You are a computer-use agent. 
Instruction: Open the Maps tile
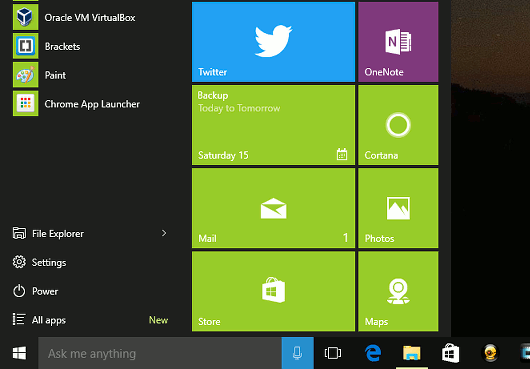click(398, 291)
